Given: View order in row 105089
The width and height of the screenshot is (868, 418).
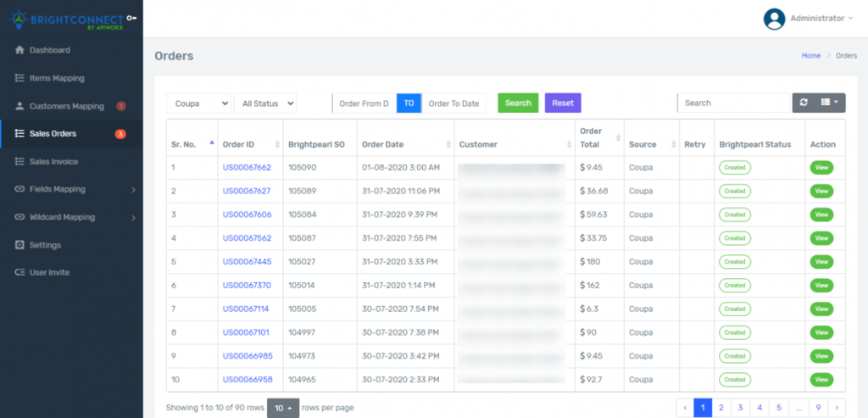Looking at the screenshot, I should click(x=821, y=191).
